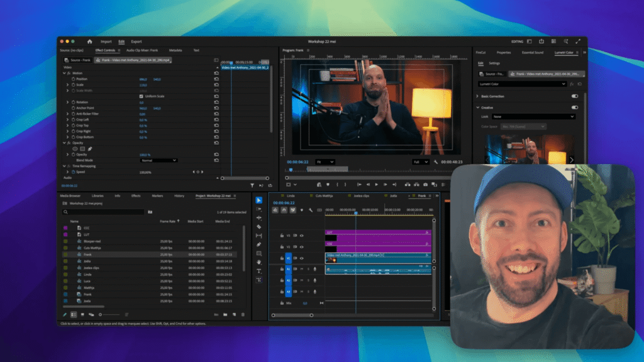Toggle V3 track output eye
Viewport: 644px width, 362px height.
[301, 236]
